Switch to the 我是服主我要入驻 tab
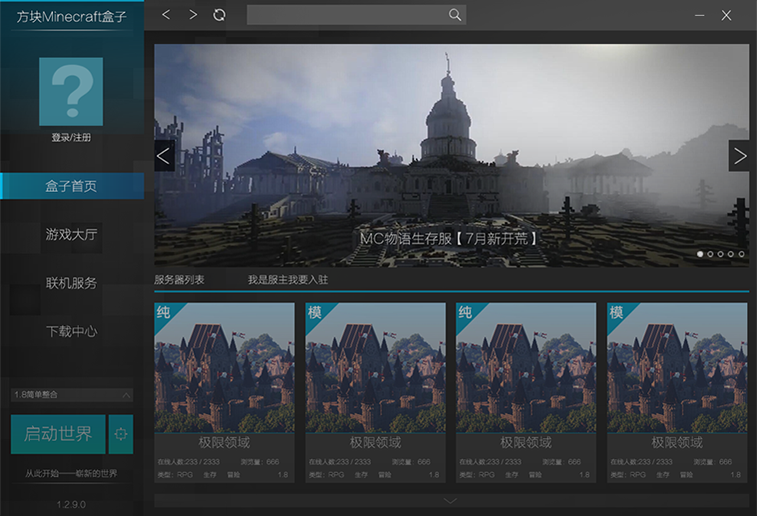The height and width of the screenshot is (516, 757). click(288, 280)
